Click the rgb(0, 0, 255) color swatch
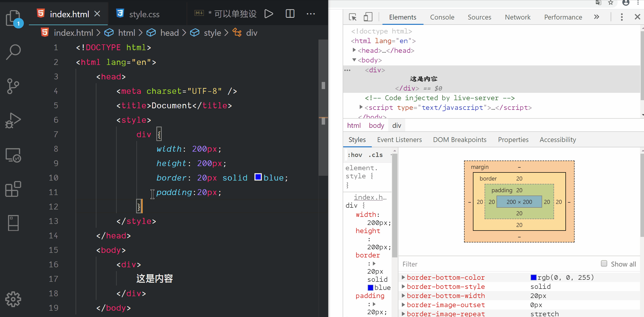The height and width of the screenshot is (317, 644). (x=533, y=277)
